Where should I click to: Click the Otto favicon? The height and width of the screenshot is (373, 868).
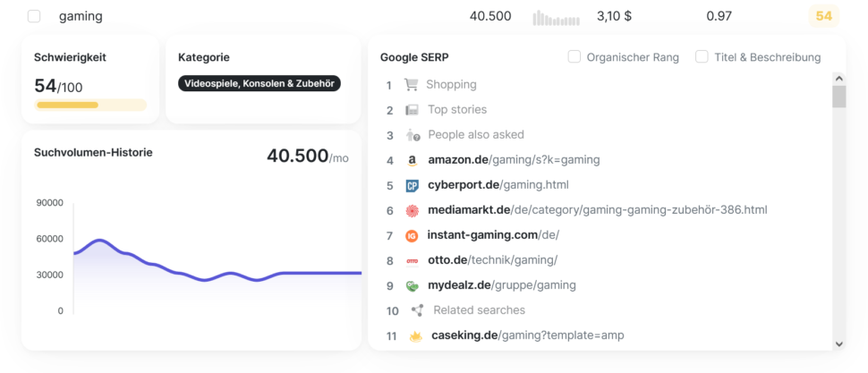(412, 260)
